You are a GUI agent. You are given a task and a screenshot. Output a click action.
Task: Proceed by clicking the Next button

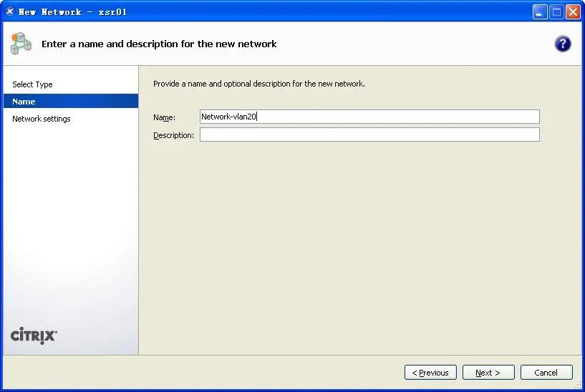pos(488,373)
